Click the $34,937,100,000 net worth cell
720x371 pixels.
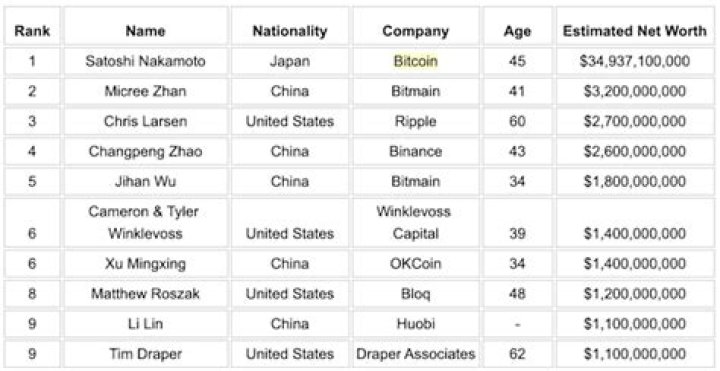click(635, 61)
